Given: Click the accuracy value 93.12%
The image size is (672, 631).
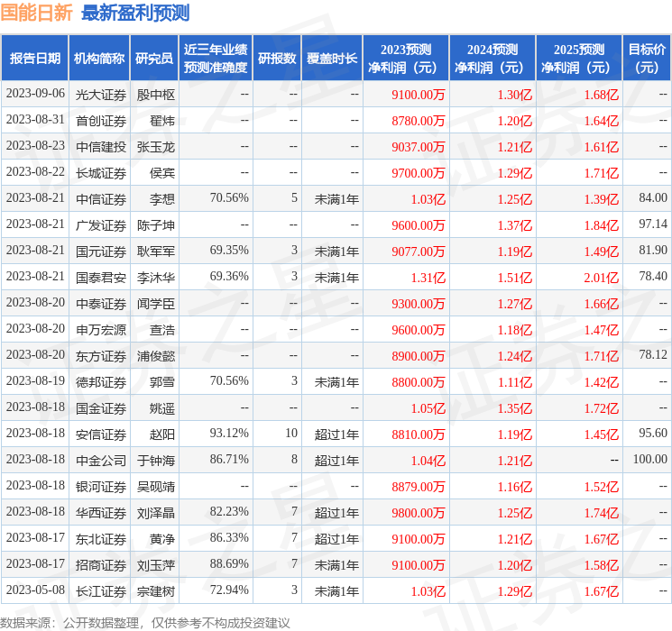Looking at the screenshot, I should coord(229,433).
